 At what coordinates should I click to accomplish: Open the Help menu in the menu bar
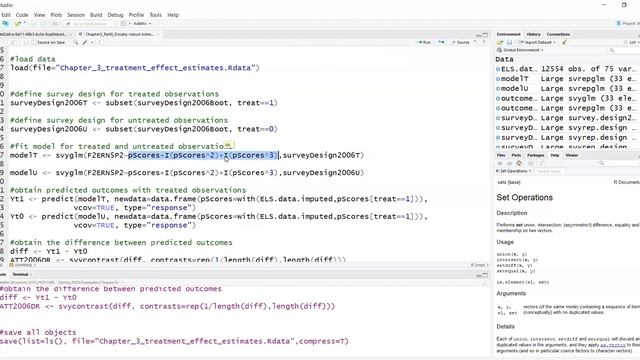pyautogui.click(x=173, y=15)
